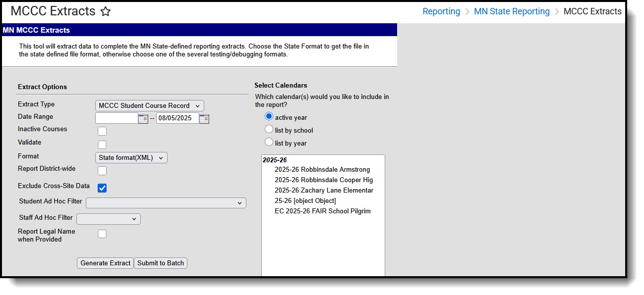Choose the list by school radio option
This screenshot has width=644, height=295.
click(269, 130)
